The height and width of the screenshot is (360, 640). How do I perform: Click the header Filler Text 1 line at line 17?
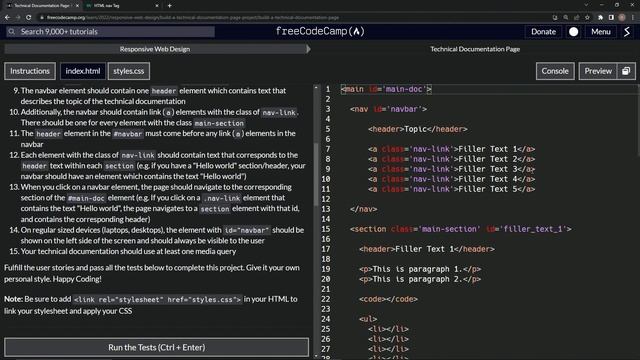427,249
